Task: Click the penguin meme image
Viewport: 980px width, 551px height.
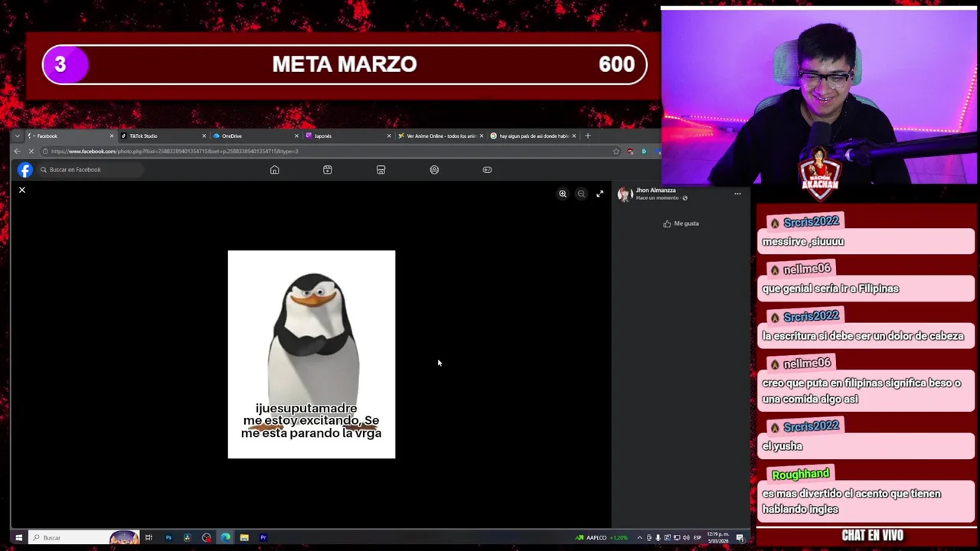Action: pos(312,354)
